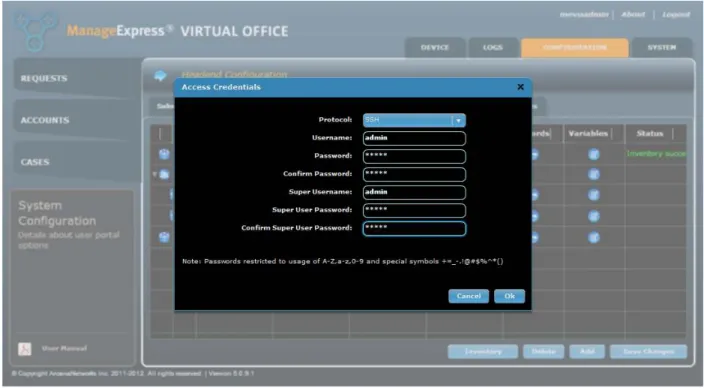Click the Save Changes button
Image resolution: width=704 pixels, height=388 pixels.
[648, 352]
